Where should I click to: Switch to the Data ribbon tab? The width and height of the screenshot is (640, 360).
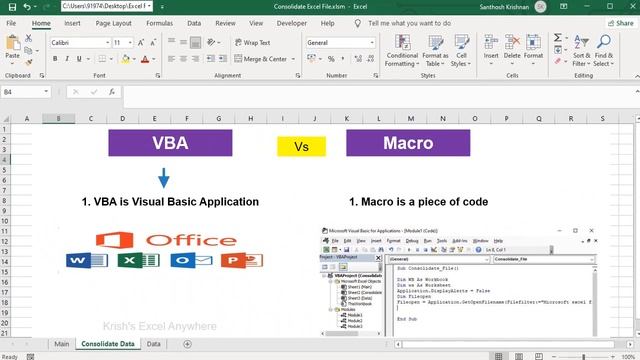194,24
